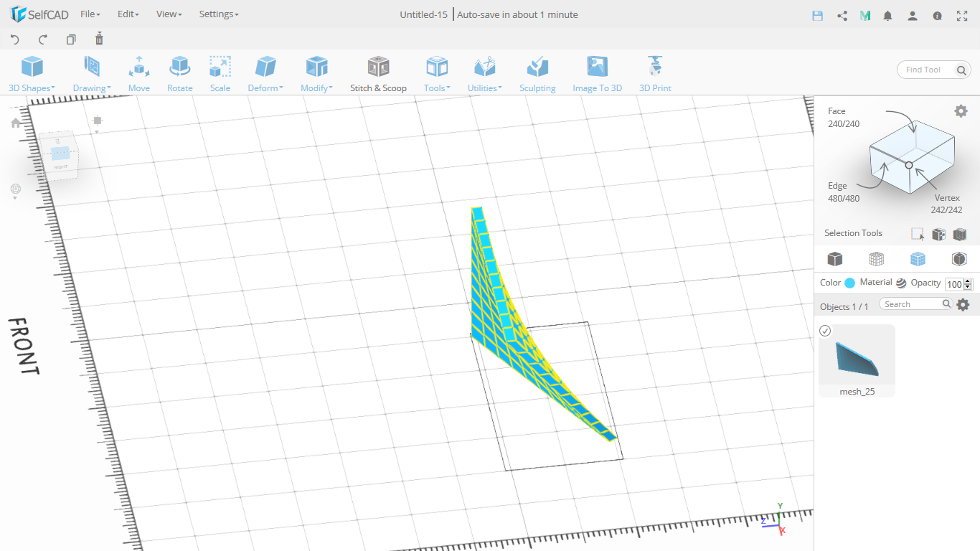Click the Undo arrow
Image resolution: width=980 pixels, height=551 pixels.
[14, 39]
